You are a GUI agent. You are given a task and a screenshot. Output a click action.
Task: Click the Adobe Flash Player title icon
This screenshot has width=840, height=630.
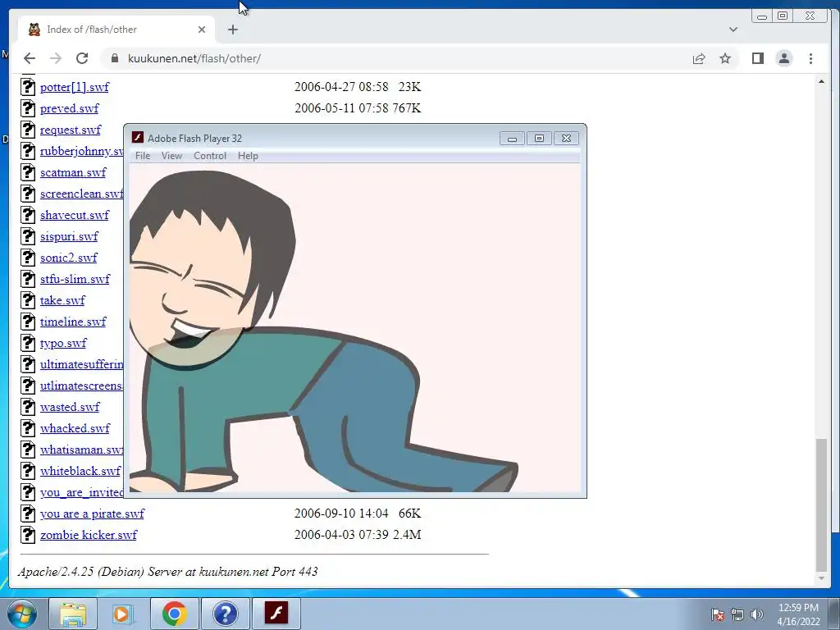point(138,138)
